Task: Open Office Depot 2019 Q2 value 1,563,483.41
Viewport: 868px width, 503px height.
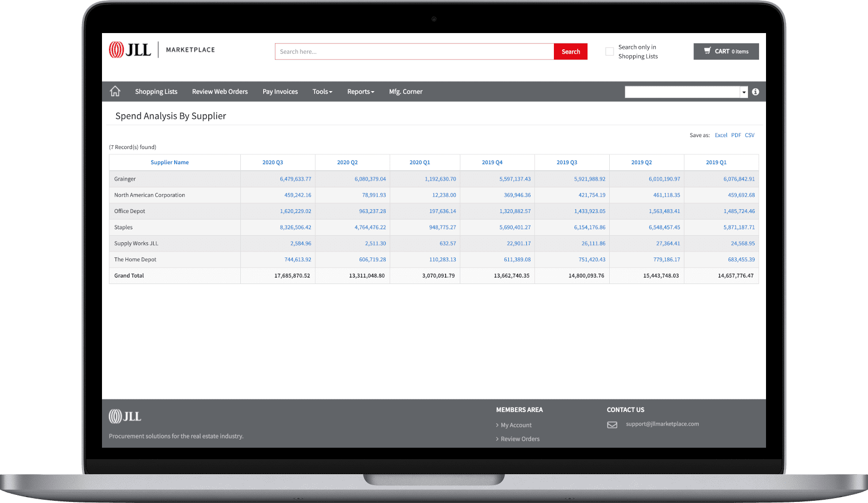Action: (x=665, y=211)
